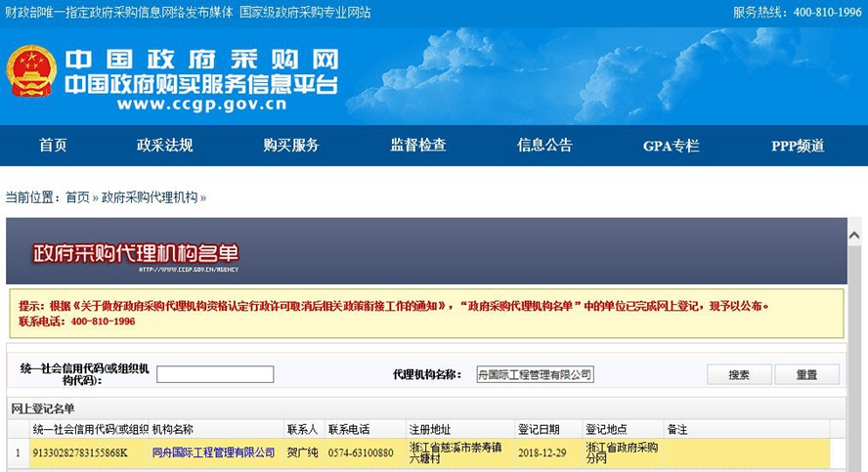The height and width of the screenshot is (472, 868).
Task: Click the 中国政府采购网 site title
Action: point(201,60)
